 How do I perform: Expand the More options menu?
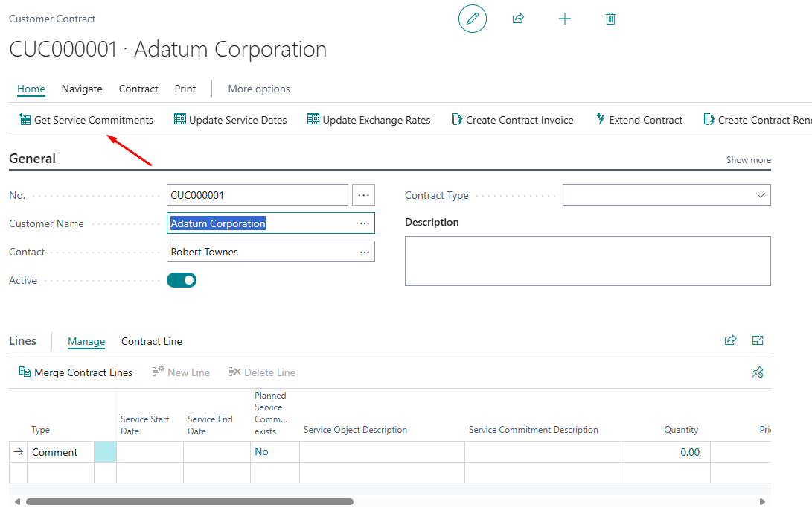click(x=258, y=89)
